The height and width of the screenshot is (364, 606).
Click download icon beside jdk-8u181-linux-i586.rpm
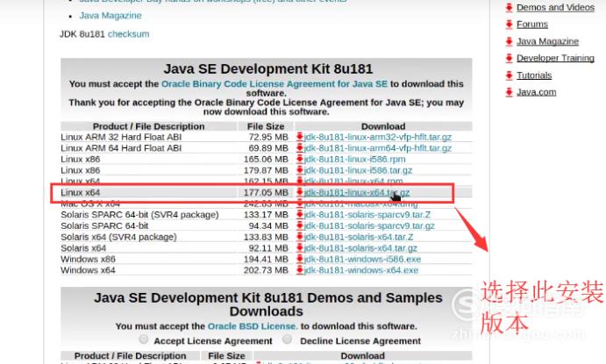[300, 160]
